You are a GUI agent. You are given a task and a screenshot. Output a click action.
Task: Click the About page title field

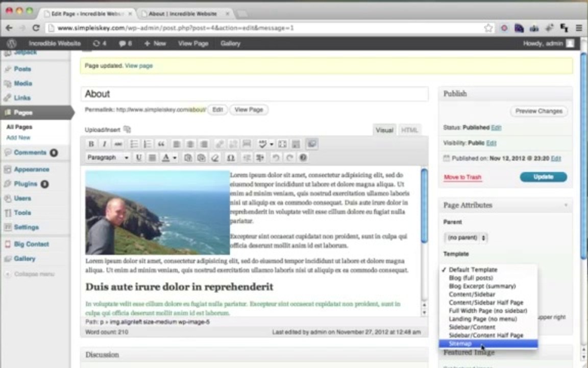(254, 94)
